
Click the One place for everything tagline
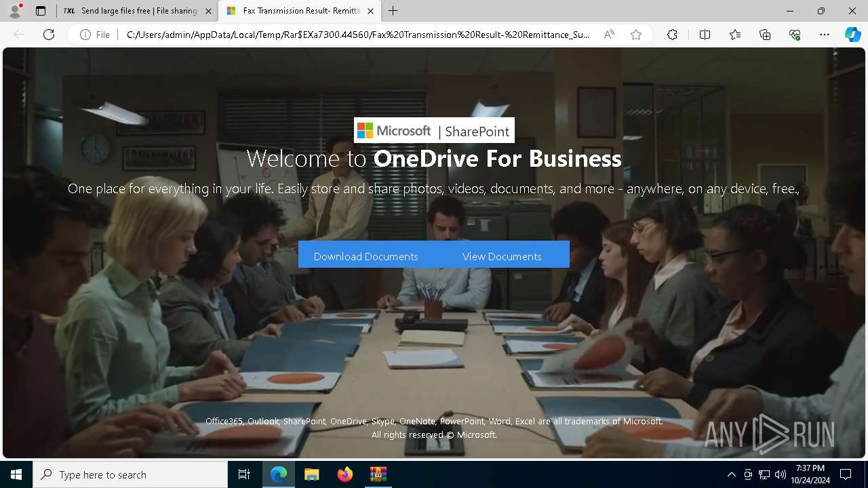tap(434, 189)
